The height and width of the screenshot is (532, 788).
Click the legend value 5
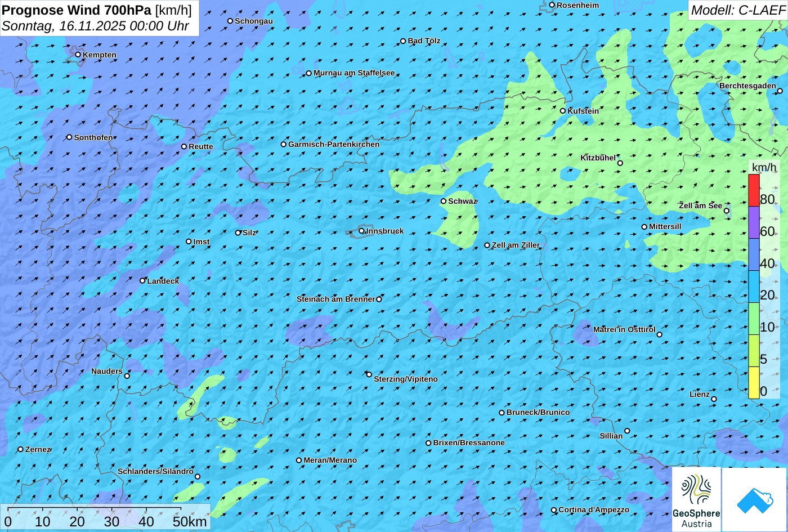click(x=763, y=359)
